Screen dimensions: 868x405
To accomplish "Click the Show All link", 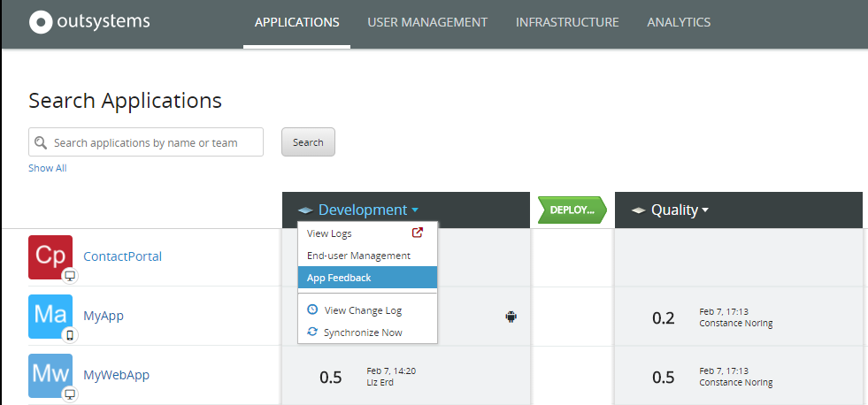I will coord(47,168).
